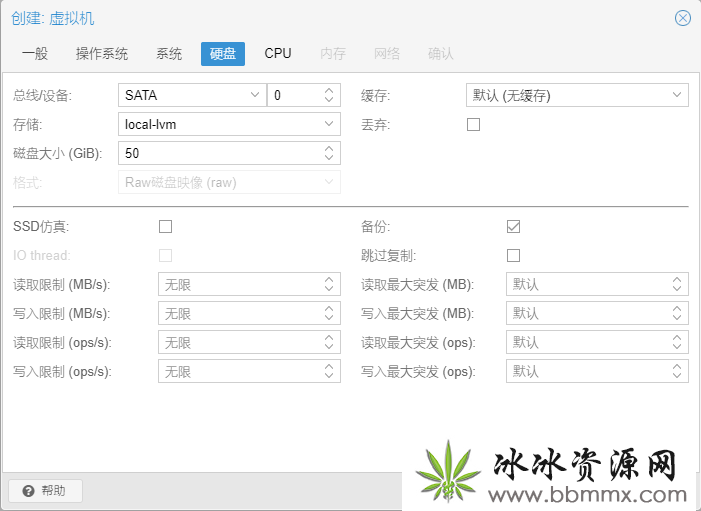Click the help question mark icon
Image resolution: width=701 pixels, height=511 pixels.
pyautogui.click(x=28, y=491)
